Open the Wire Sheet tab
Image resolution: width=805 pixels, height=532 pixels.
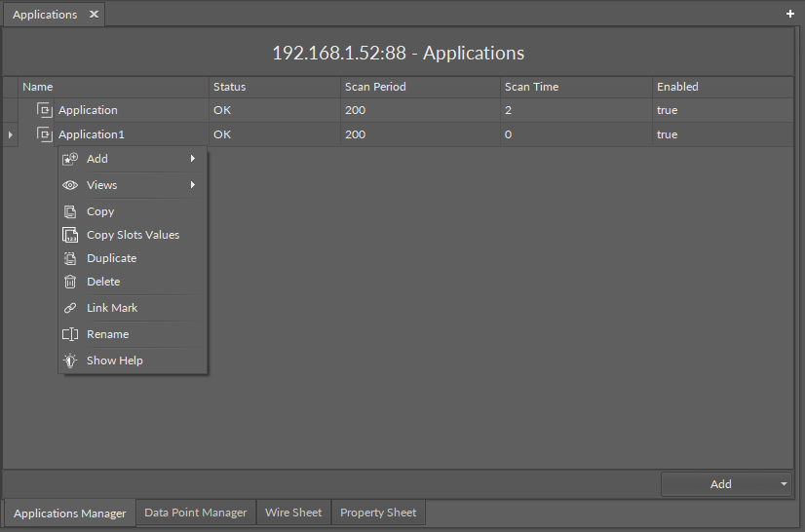point(293,513)
